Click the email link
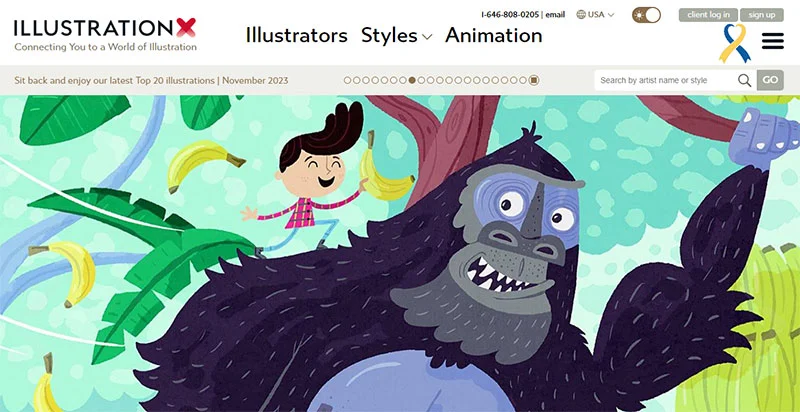 555,15
